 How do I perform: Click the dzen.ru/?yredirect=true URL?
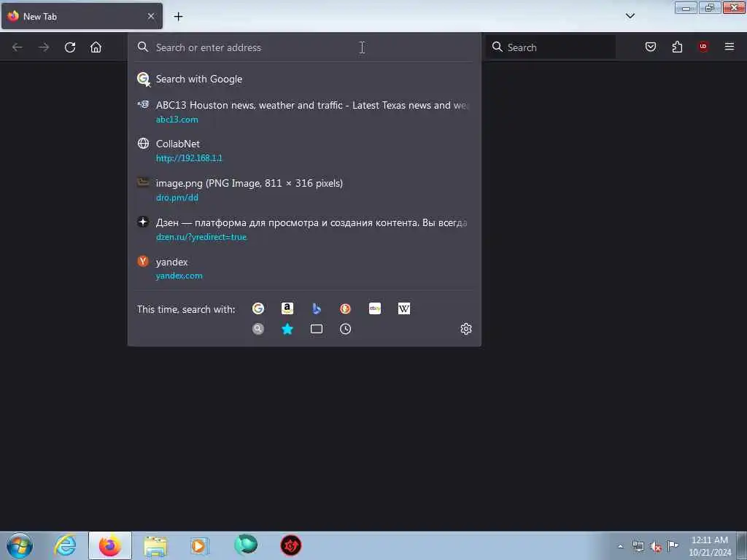[x=201, y=237]
